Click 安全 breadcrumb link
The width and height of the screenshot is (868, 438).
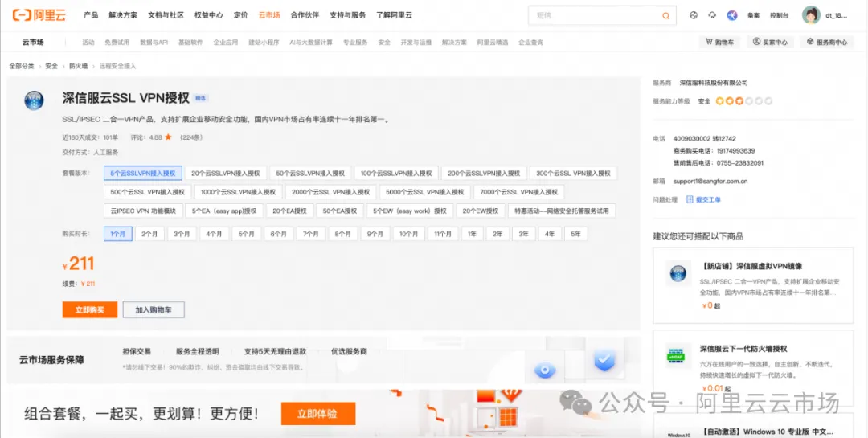coord(51,66)
